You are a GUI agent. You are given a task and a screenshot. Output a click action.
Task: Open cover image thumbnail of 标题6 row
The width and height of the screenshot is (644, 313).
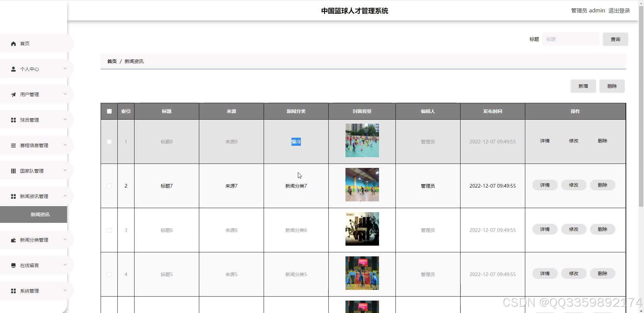[x=362, y=229]
